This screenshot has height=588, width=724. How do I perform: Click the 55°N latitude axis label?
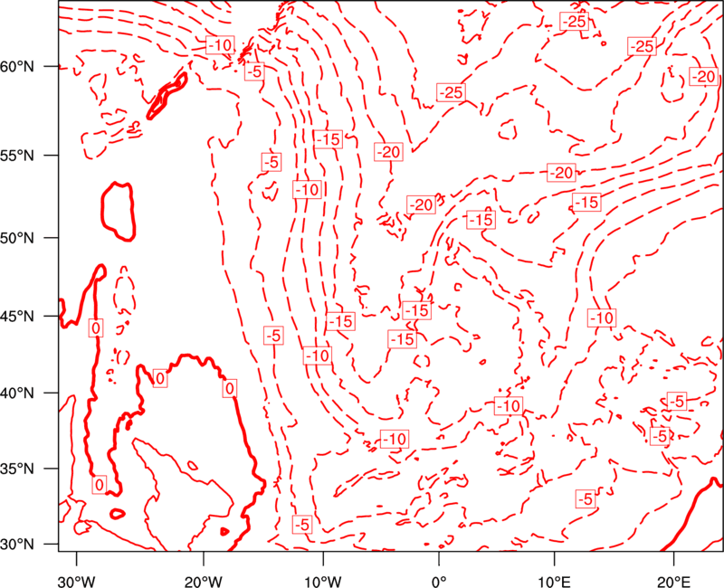point(17,156)
